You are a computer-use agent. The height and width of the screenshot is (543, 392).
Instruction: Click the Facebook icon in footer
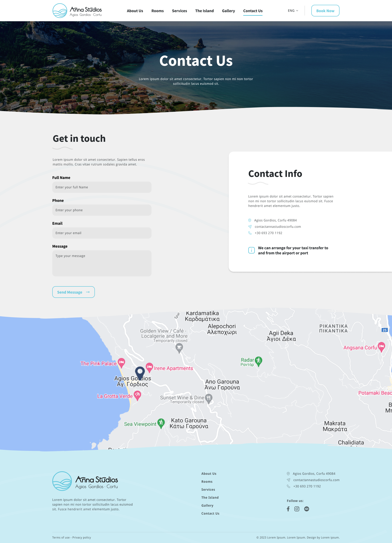[288, 509]
